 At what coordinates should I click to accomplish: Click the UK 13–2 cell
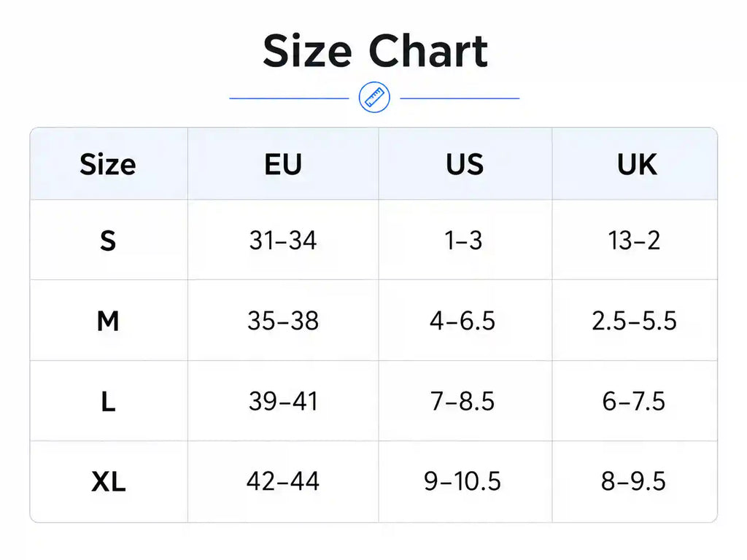click(x=634, y=240)
